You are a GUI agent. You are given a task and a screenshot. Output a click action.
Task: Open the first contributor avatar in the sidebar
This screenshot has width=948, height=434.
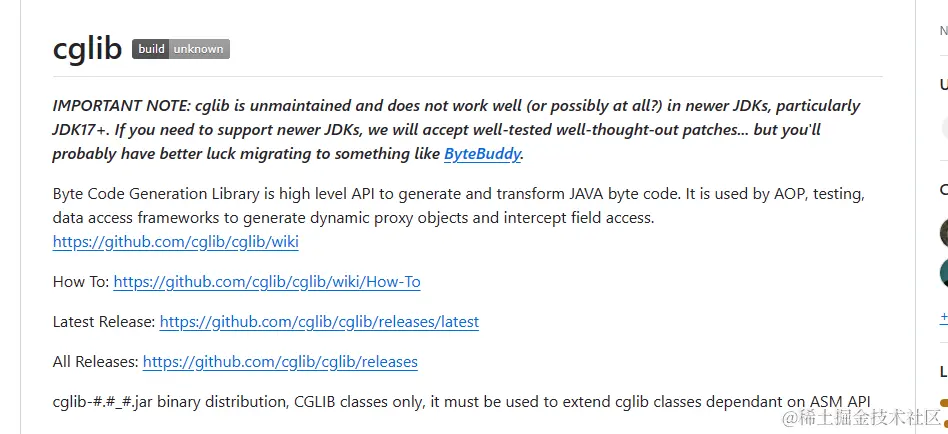coord(945,233)
